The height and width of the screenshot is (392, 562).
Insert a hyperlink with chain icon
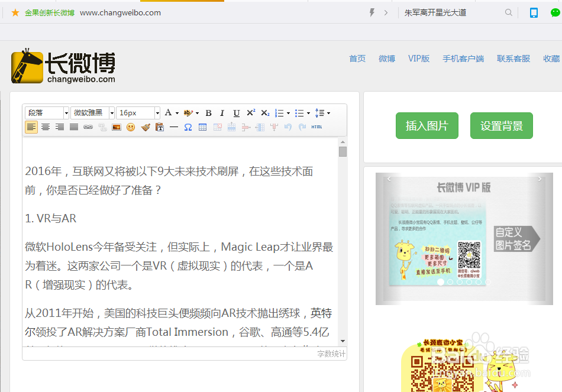click(x=88, y=127)
